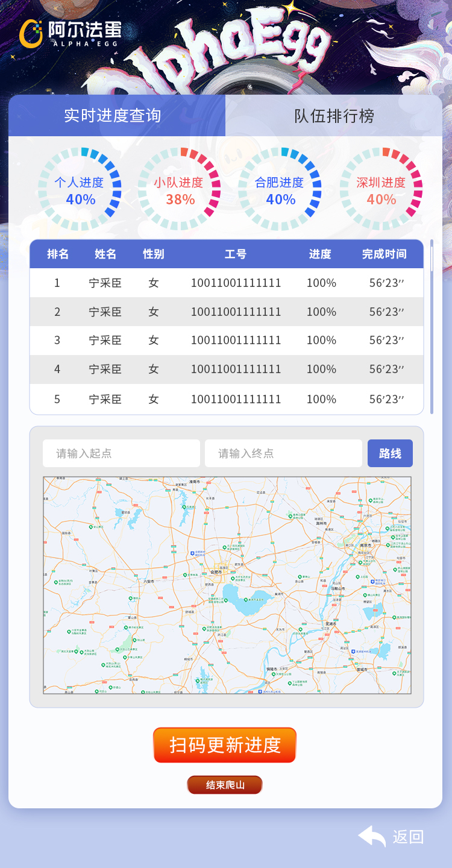Viewport: 452px width, 868px height.
Task: Click the 100% progress in rank 4 row
Action: (x=321, y=369)
